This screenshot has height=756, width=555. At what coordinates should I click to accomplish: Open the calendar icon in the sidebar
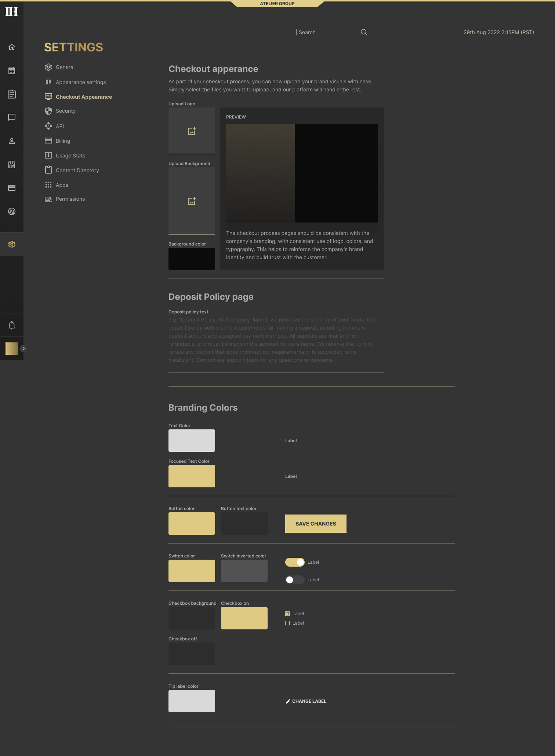pos(12,70)
